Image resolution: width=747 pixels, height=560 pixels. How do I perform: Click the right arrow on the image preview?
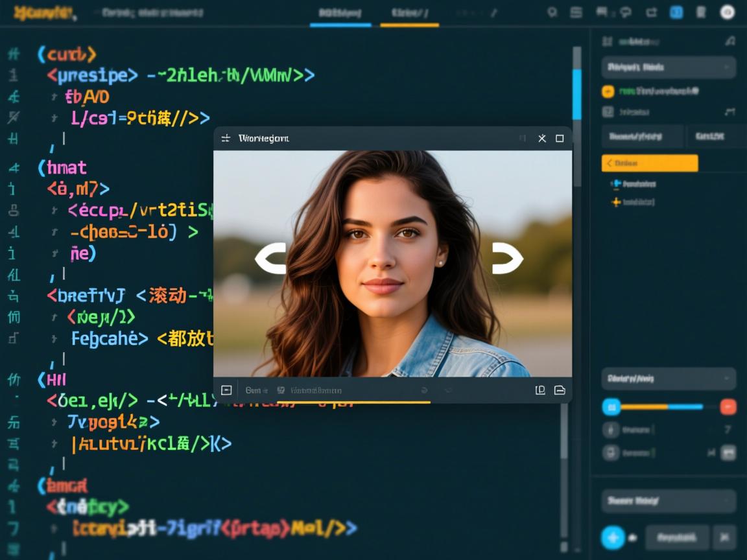[x=506, y=259]
